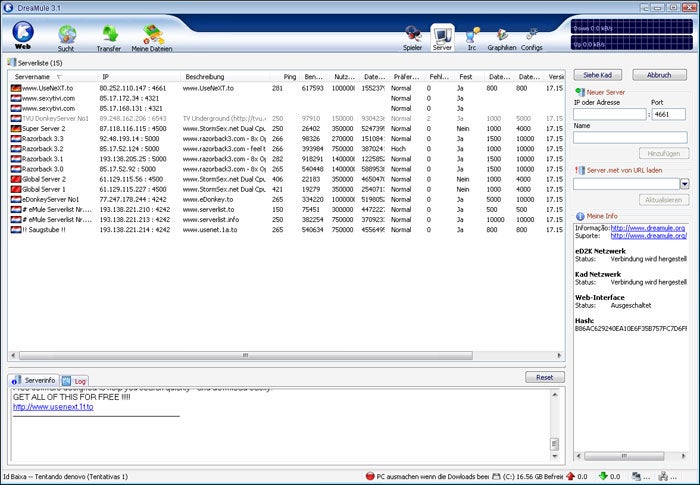Click Meine Info horizontal scrollbar

pos(624,456)
